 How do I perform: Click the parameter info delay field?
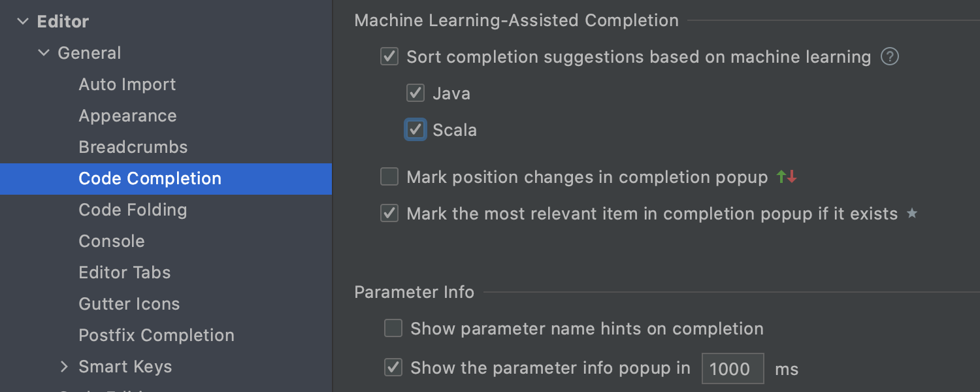pos(733,368)
